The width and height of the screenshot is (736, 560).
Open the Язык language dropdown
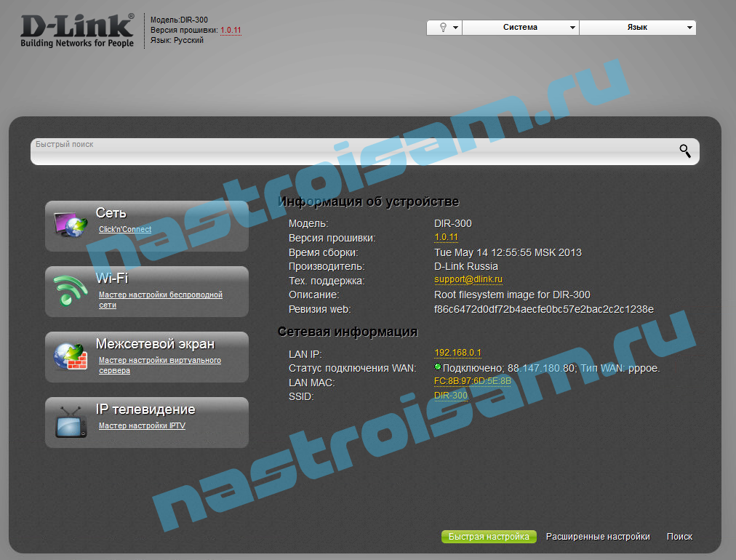coord(637,28)
